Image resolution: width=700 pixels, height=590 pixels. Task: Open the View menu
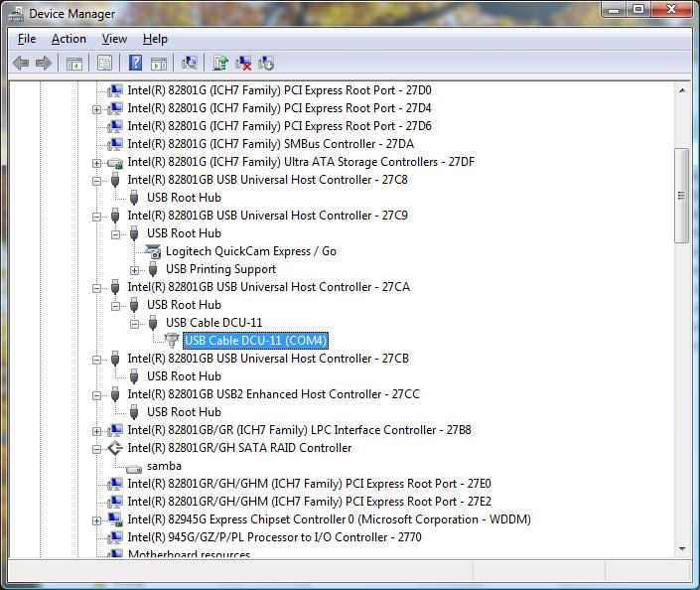tap(114, 40)
